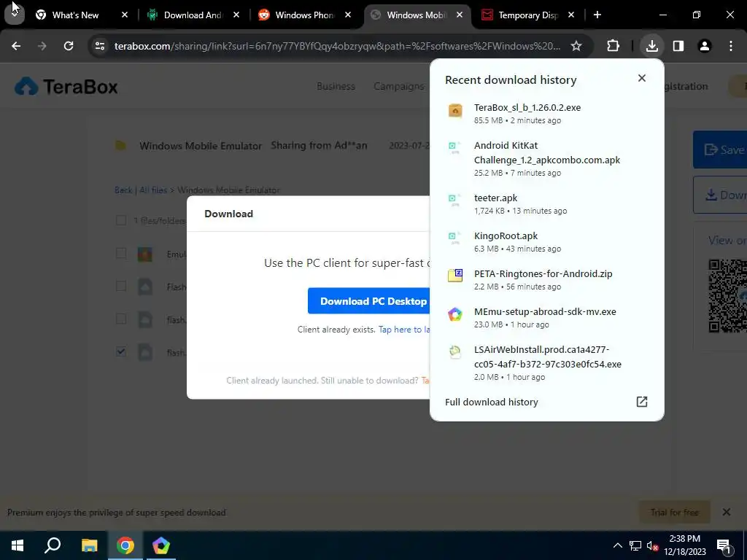Open the Chrome three-dot menu
This screenshot has width=747, height=560.
[731, 46]
